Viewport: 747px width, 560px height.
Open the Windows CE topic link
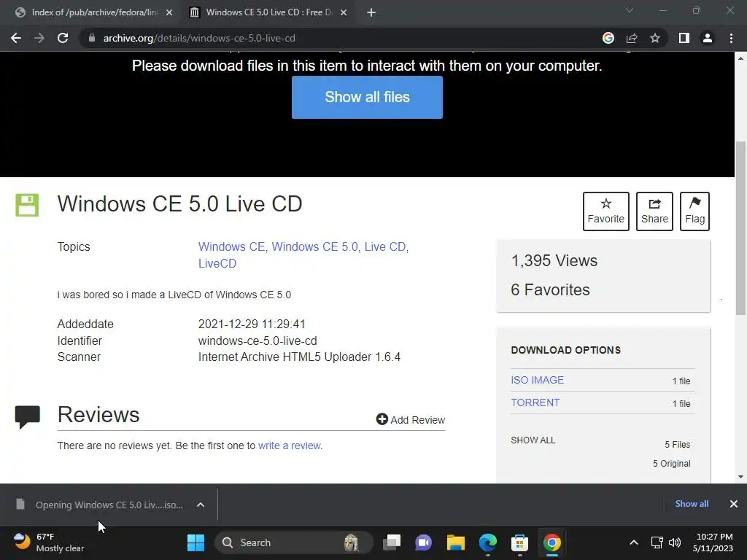click(x=233, y=246)
